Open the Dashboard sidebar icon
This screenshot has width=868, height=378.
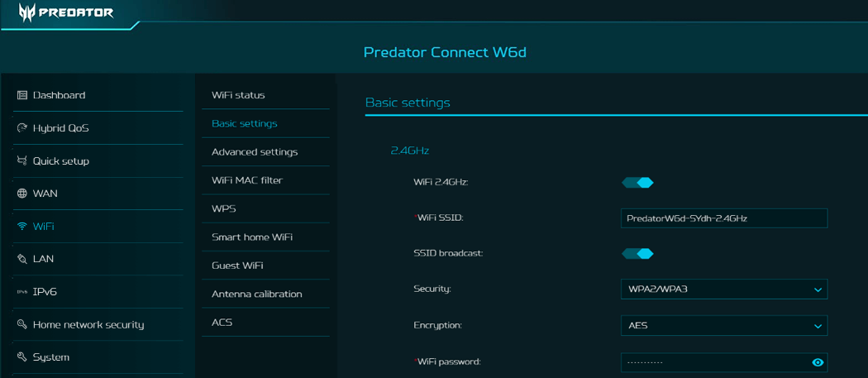click(22, 95)
